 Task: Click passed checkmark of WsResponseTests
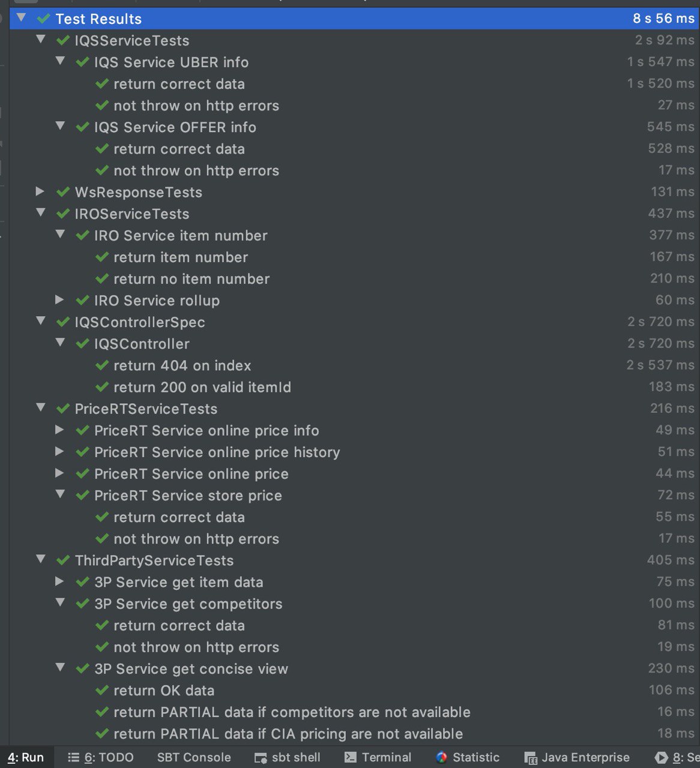(63, 192)
